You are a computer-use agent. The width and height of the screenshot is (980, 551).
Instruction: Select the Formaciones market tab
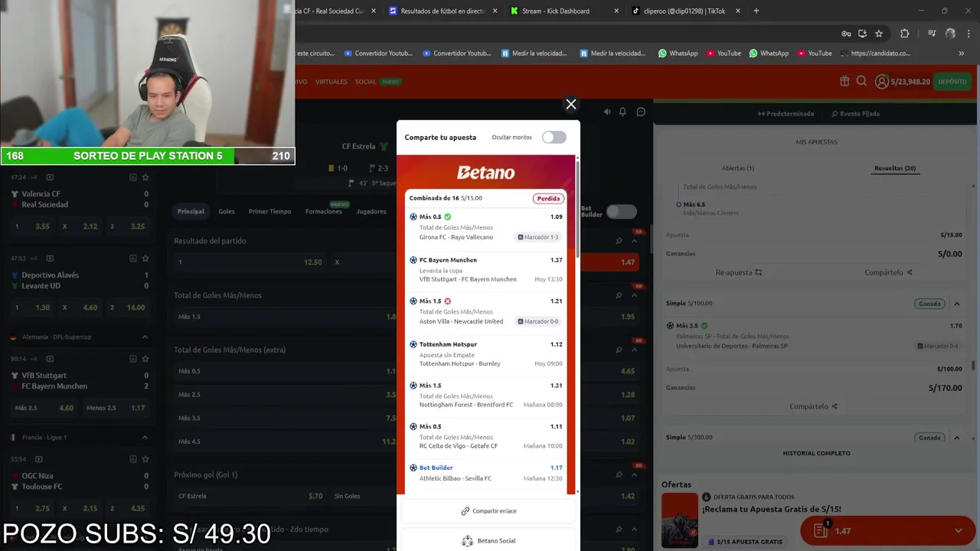click(x=324, y=211)
